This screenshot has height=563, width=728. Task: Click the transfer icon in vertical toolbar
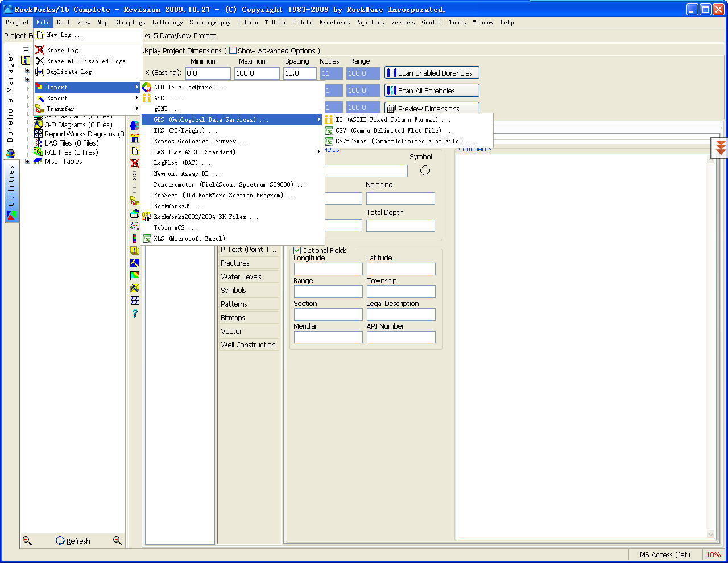point(135,201)
